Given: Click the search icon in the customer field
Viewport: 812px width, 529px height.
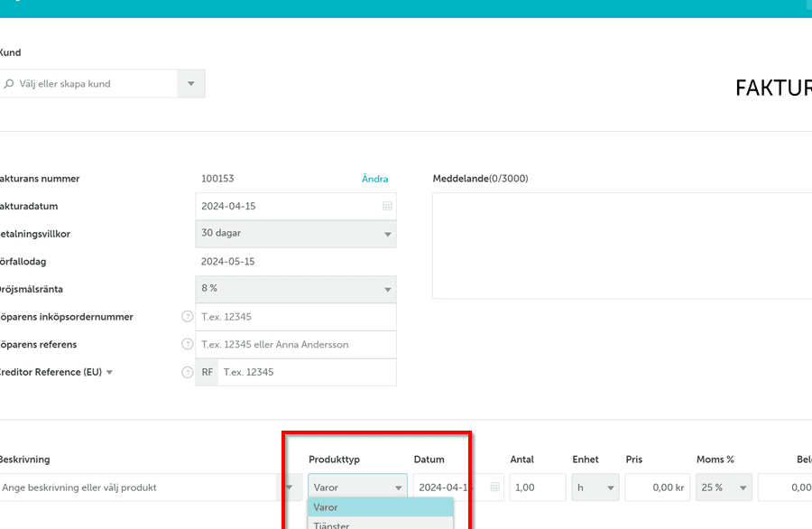Looking at the screenshot, I should point(9,84).
